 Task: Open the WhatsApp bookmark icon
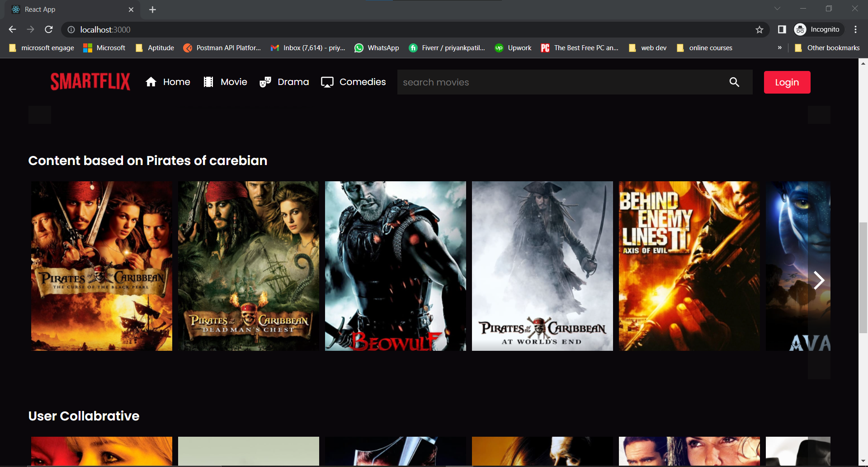click(x=359, y=47)
